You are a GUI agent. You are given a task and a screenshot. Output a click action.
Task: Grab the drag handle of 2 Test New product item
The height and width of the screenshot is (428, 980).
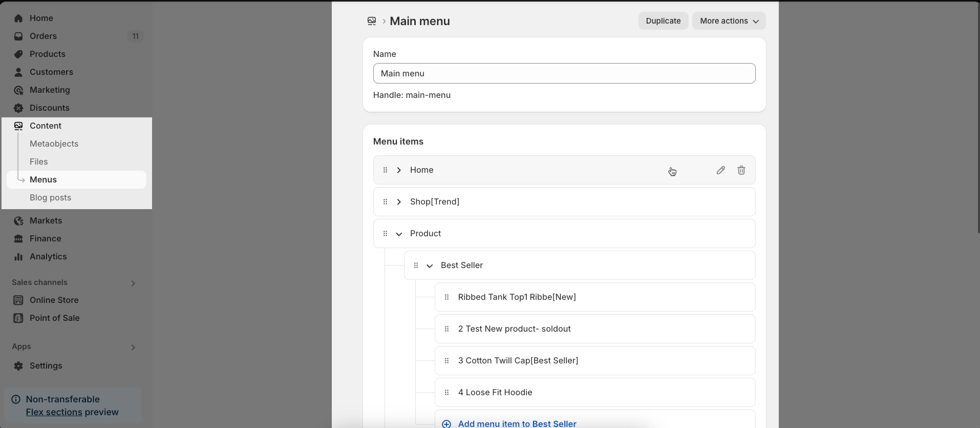tap(447, 329)
